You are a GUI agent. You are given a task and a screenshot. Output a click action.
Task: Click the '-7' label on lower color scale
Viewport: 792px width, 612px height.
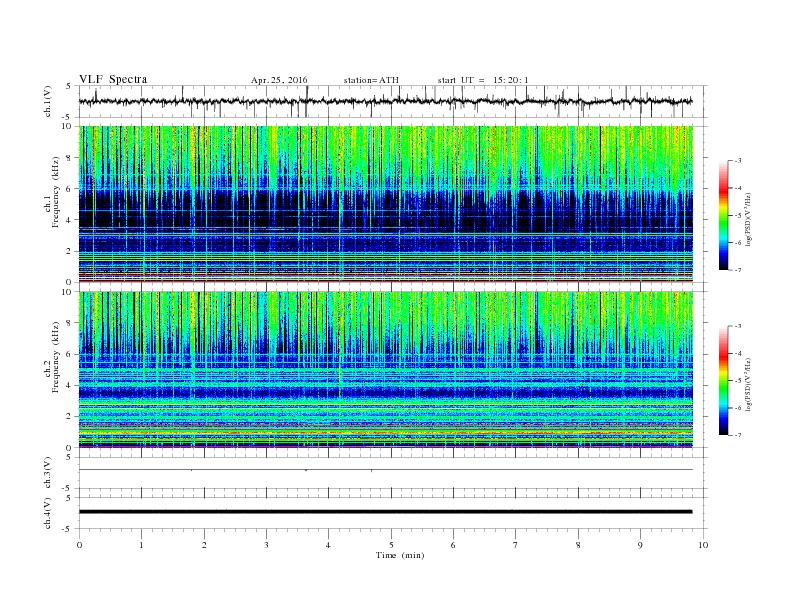737,435
